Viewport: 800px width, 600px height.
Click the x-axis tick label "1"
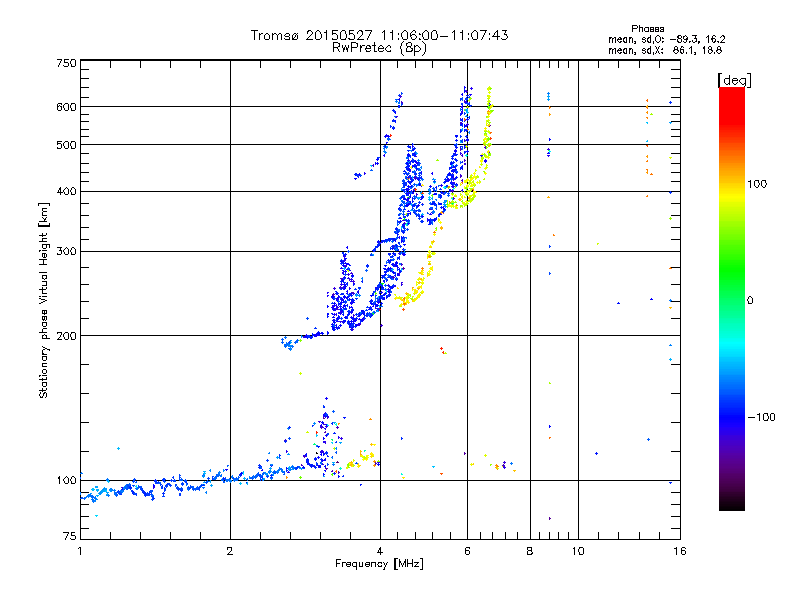click(80, 551)
